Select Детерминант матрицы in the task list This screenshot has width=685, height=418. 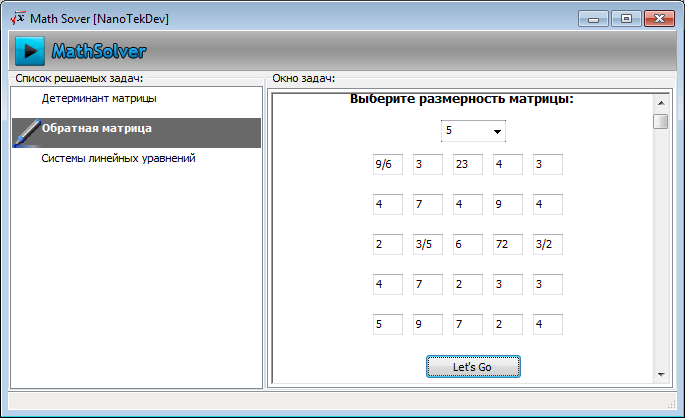tap(99, 98)
